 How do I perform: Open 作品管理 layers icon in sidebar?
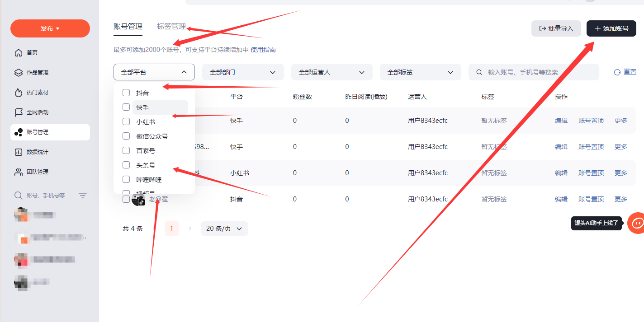pyautogui.click(x=19, y=73)
